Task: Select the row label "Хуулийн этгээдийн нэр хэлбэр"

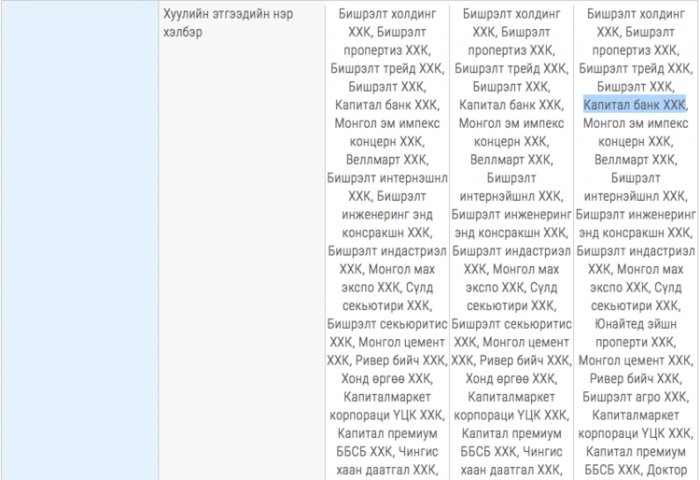Action: (228, 23)
